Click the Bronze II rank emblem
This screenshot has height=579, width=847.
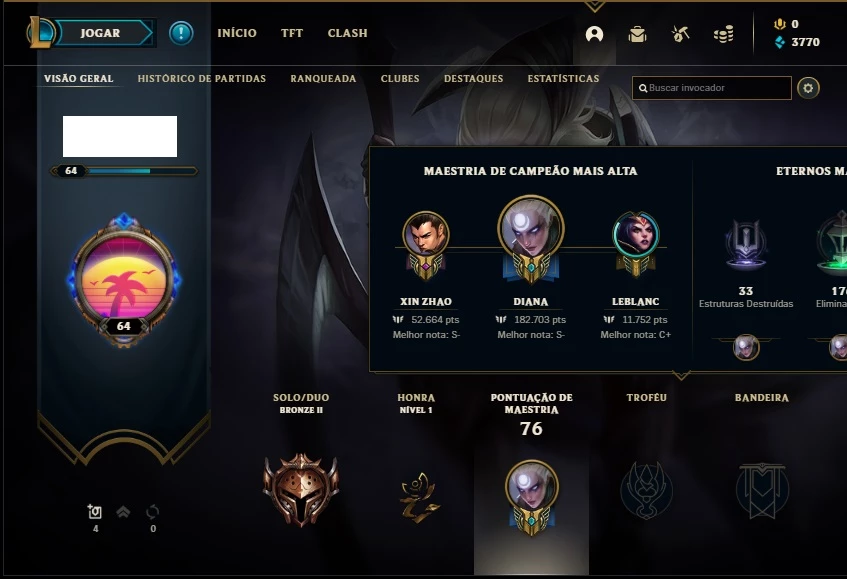(301, 489)
